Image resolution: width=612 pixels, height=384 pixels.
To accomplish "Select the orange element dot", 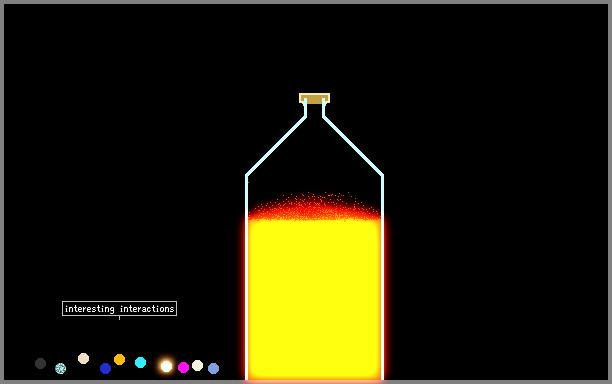I will (119, 359).
